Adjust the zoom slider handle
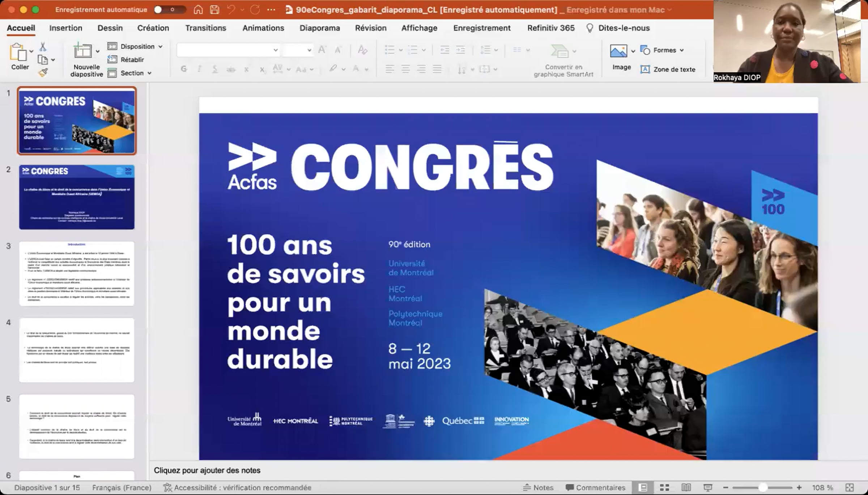This screenshot has width=868, height=495. pyautogui.click(x=762, y=487)
